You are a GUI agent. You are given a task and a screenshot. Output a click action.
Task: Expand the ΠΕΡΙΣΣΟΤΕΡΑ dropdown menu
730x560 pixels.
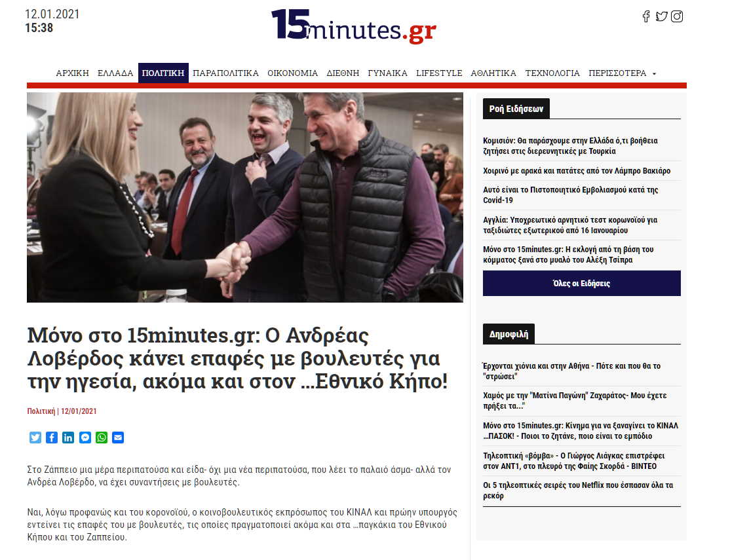(x=622, y=73)
